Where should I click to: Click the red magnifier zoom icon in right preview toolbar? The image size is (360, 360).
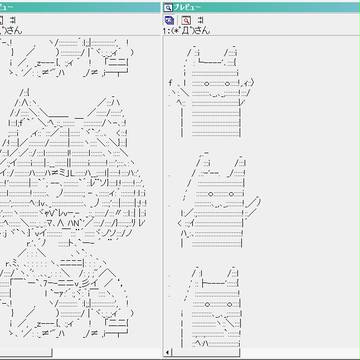(186, 20)
